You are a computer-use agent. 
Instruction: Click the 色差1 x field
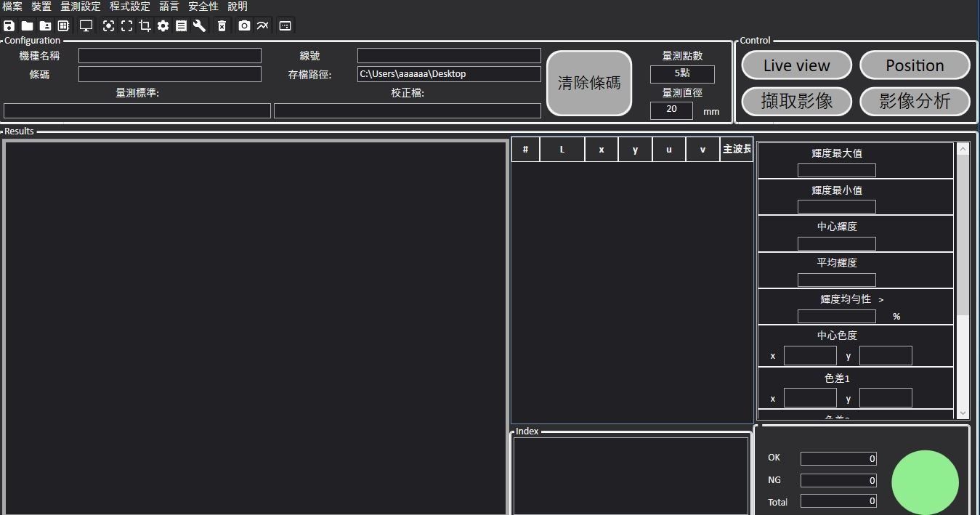click(x=810, y=398)
